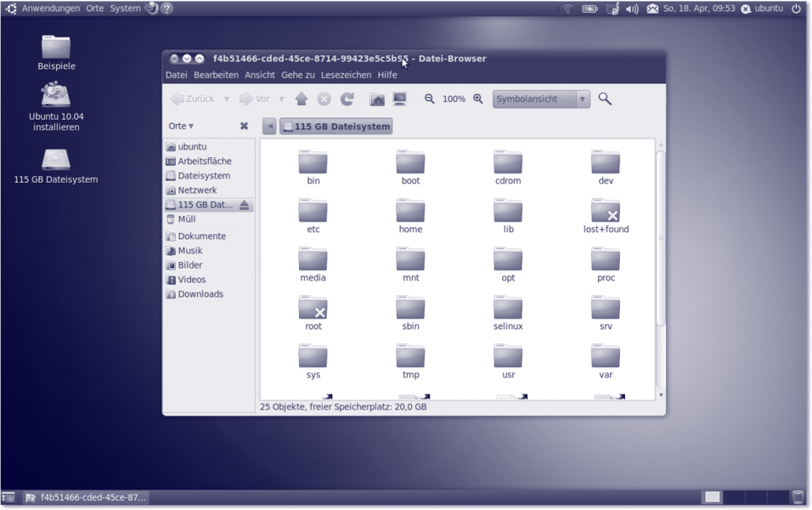Screen dimensions: 812x510
Task: Open the home folder via toolbar icon
Action: (x=377, y=99)
